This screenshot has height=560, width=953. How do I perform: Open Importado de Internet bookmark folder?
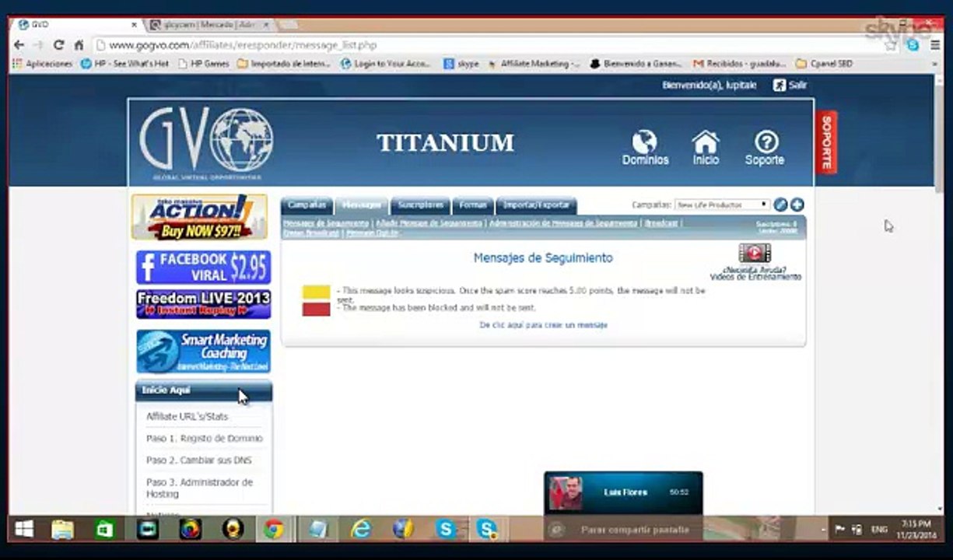[285, 64]
